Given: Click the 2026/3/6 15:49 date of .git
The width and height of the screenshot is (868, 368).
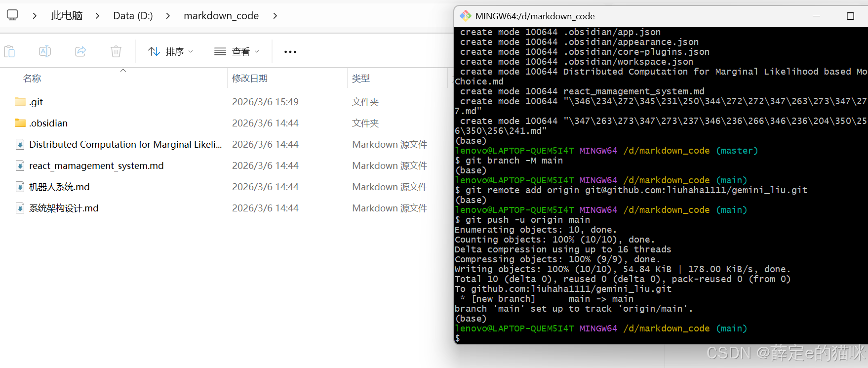Looking at the screenshot, I should click(x=265, y=102).
